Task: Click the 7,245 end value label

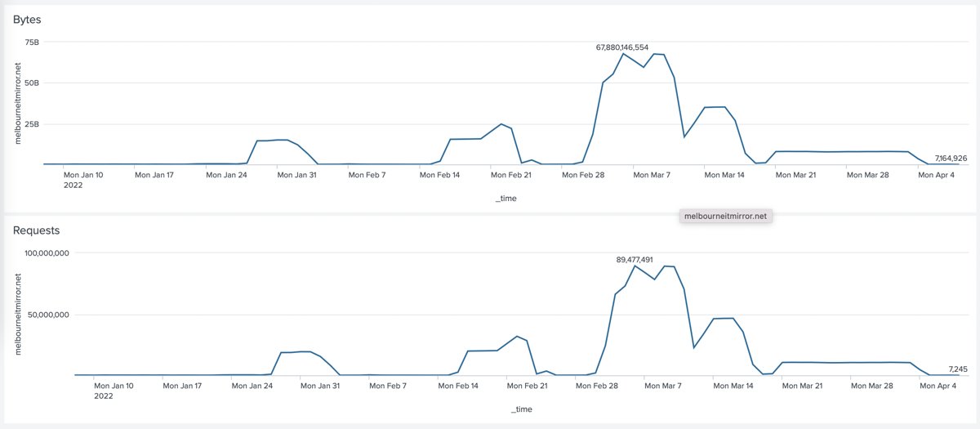Action: click(958, 369)
